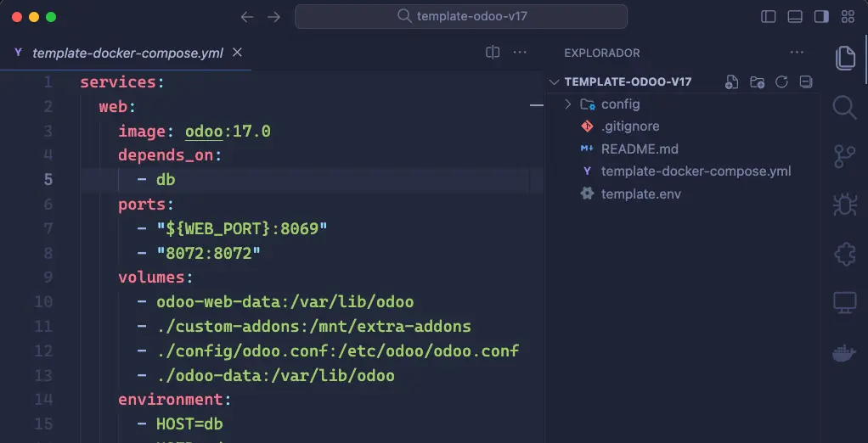
Task: Click the odoo image name link
Action: [205, 132]
